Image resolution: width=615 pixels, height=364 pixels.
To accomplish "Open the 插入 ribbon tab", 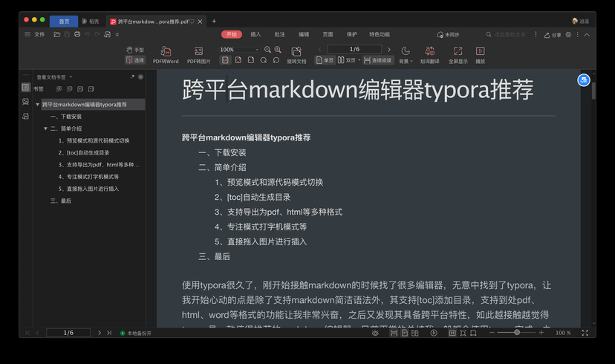I will [x=256, y=34].
